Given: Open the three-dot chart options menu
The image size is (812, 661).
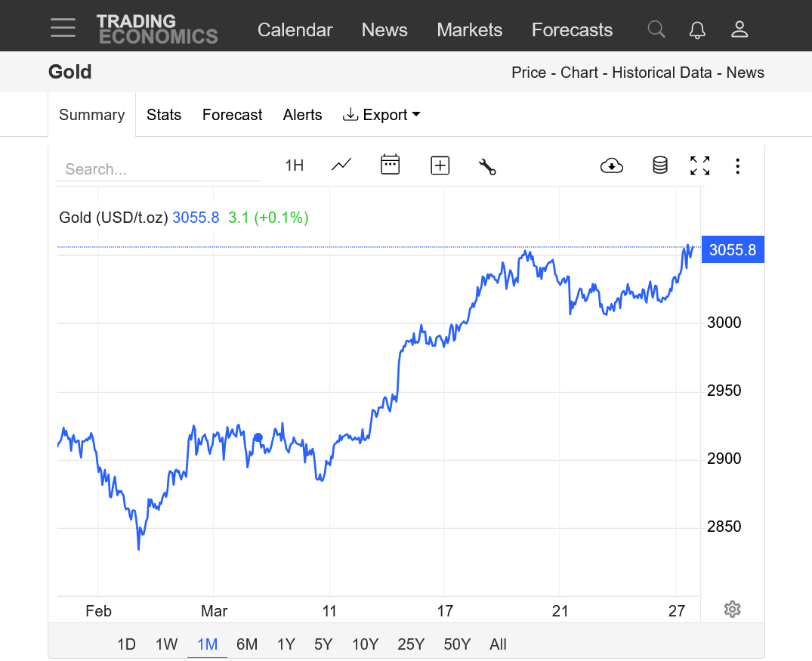Looking at the screenshot, I should pyautogui.click(x=738, y=165).
